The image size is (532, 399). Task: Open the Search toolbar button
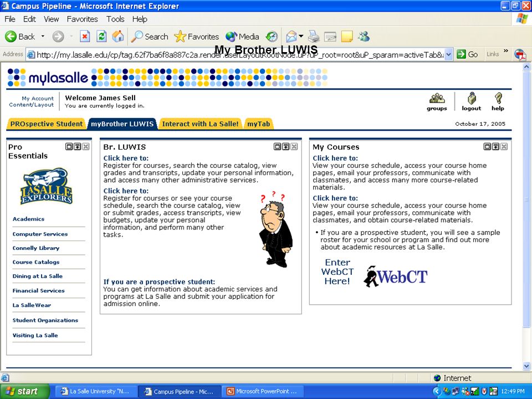[x=150, y=37]
